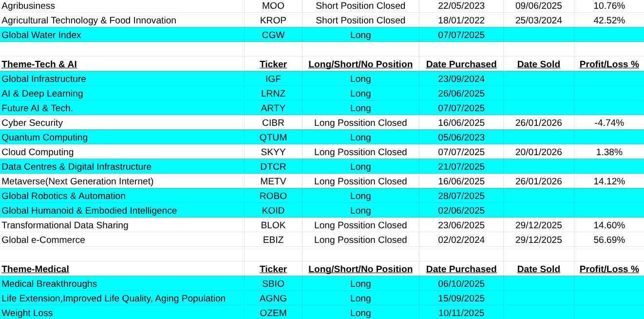
Task: Select the 56.69% profit cell
Action: pos(609,240)
